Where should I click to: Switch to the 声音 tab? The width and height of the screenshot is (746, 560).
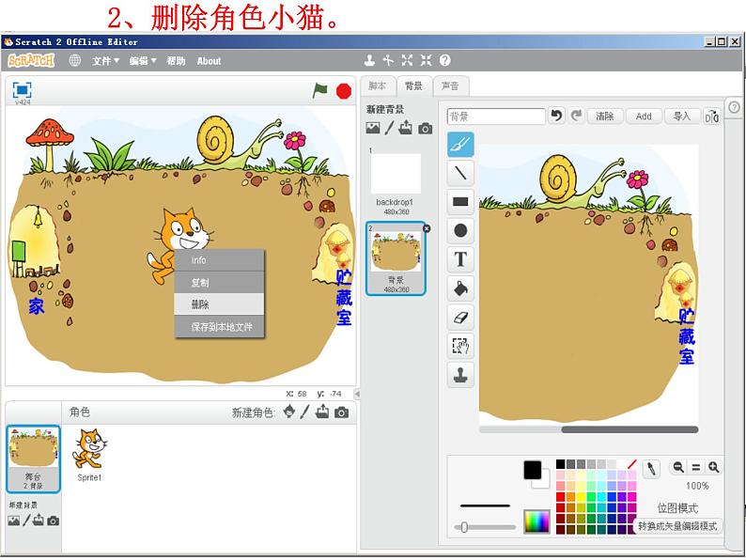450,86
